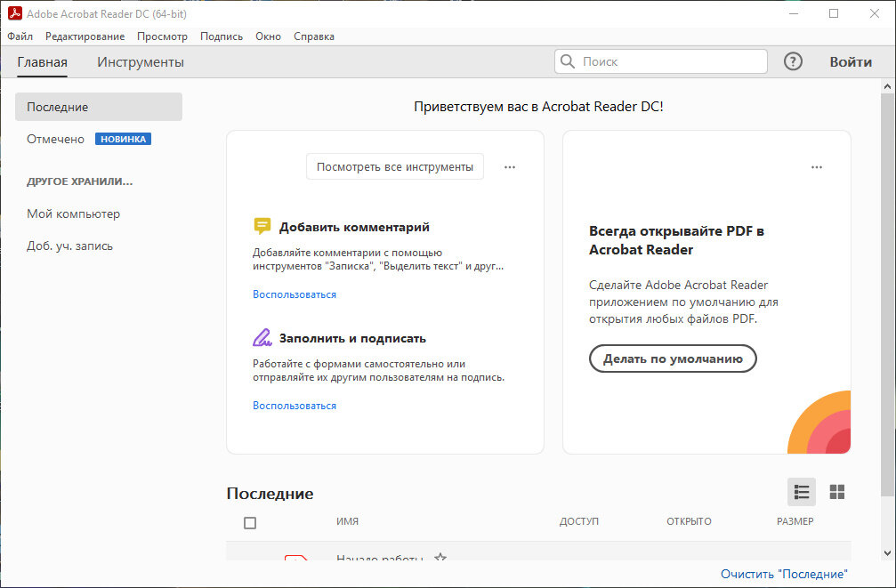The width and height of the screenshot is (896, 588).
Task: Click the help question mark icon
Action: [793, 61]
